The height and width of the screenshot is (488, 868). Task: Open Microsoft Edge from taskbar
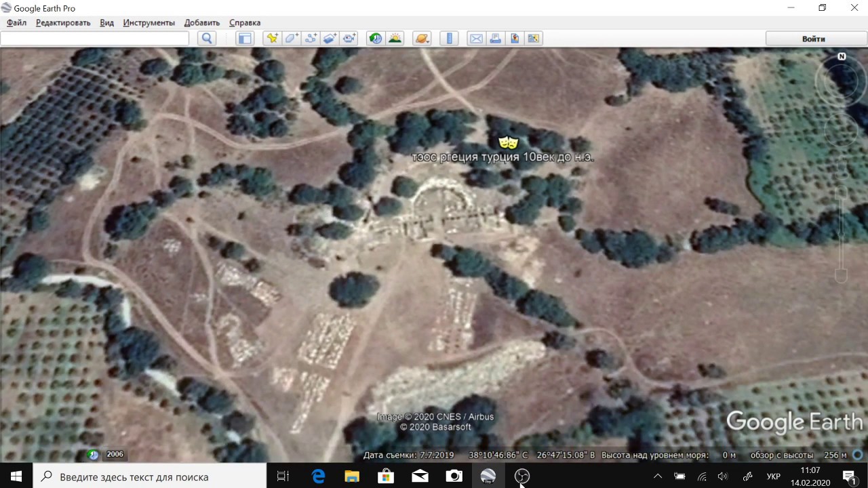click(x=318, y=476)
